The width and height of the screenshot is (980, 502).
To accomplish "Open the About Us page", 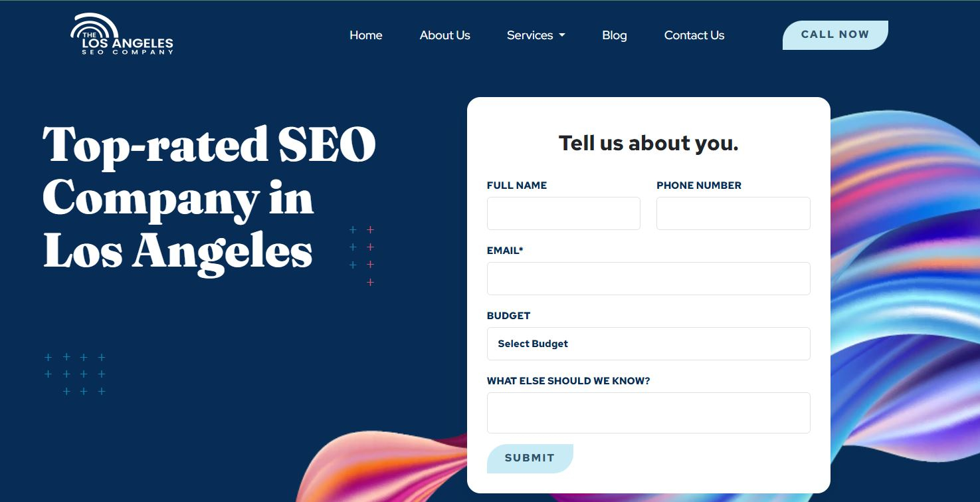I will pos(444,35).
